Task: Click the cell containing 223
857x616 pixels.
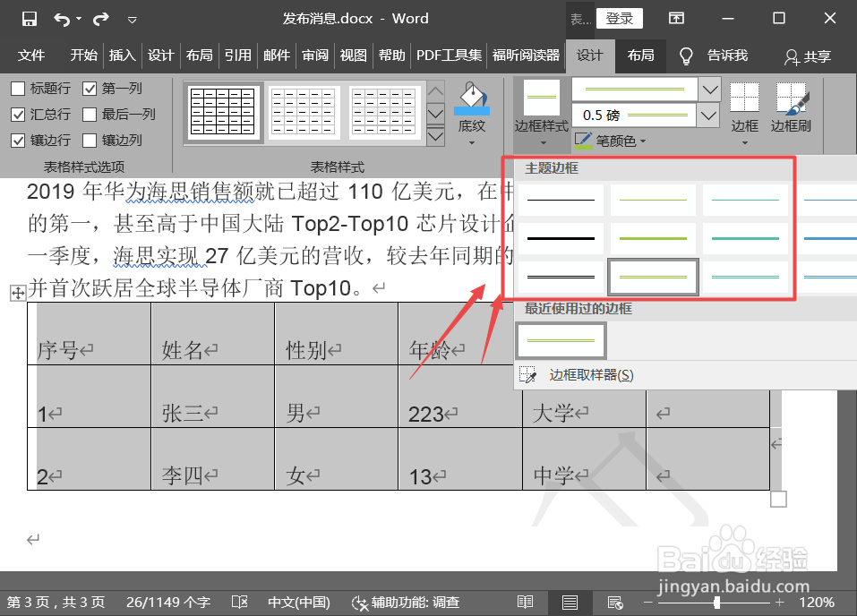Action: click(x=460, y=397)
